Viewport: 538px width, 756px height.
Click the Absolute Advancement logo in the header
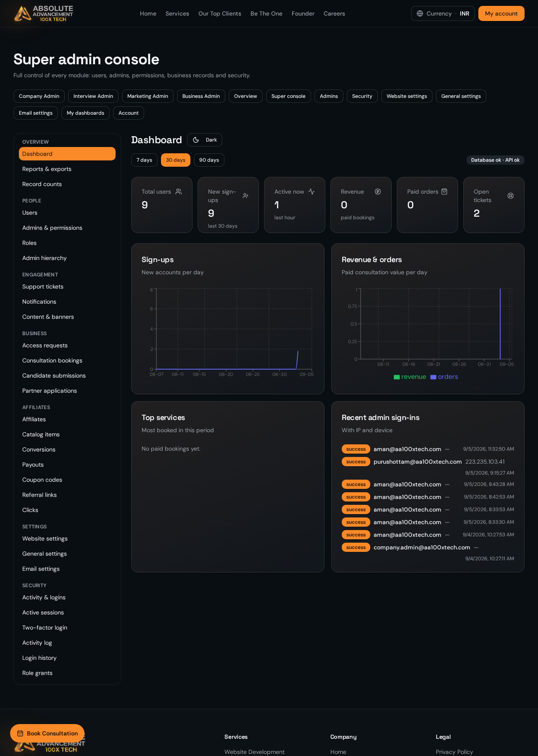(x=44, y=13)
